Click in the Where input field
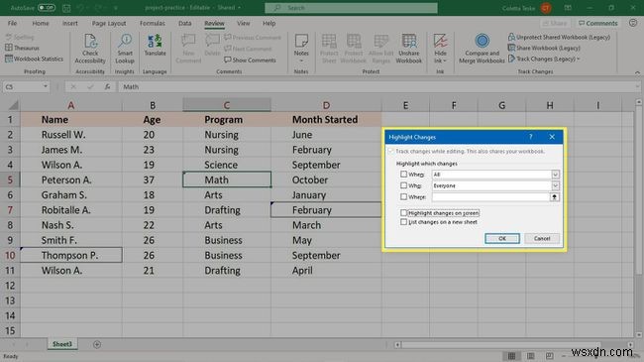The width and height of the screenshot is (644, 362). click(490, 197)
